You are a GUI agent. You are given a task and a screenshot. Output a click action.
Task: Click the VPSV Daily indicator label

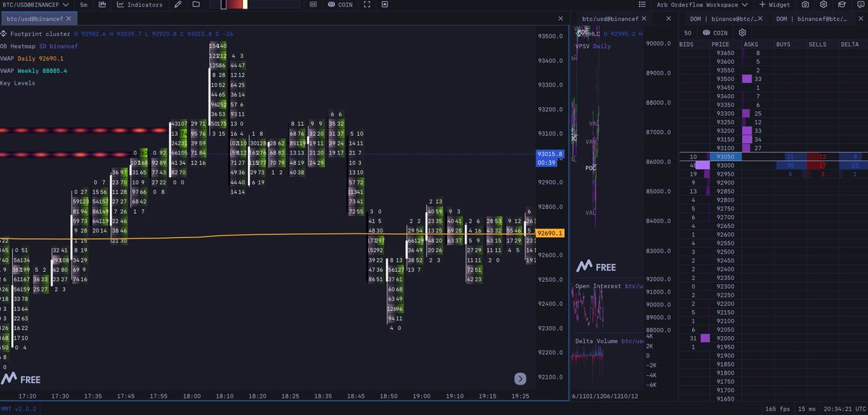(593, 46)
